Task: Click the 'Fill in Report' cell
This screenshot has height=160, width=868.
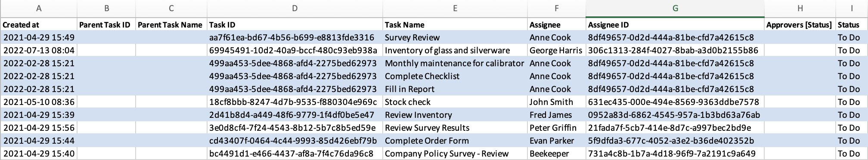Action: [x=455, y=89]
